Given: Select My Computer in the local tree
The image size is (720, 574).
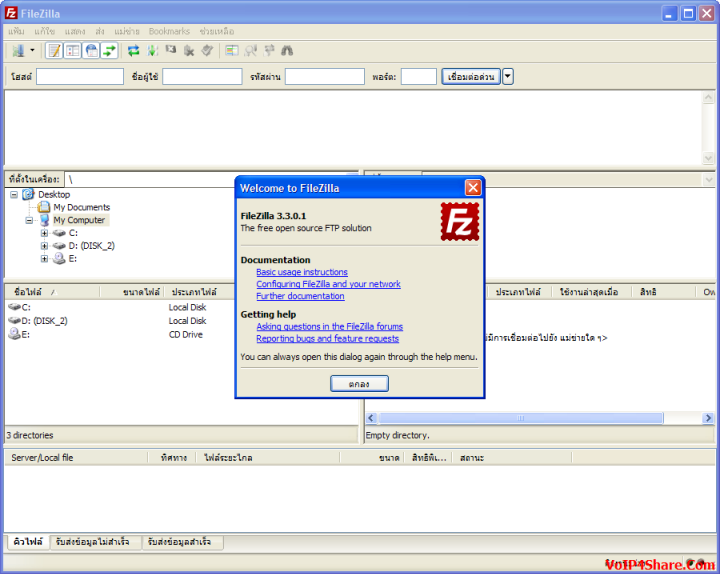Looking at the screenshot, I should click(79, 220).
